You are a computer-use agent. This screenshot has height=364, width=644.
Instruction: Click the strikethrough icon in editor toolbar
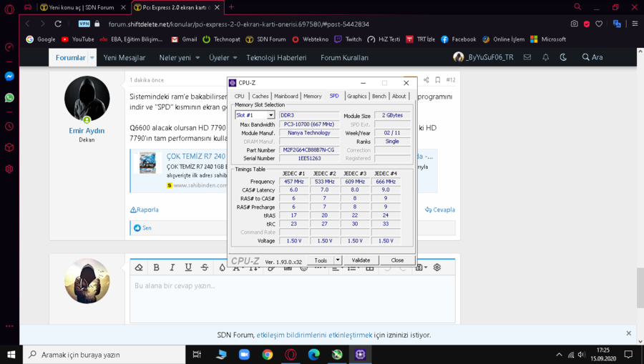(x=205, y=267)
